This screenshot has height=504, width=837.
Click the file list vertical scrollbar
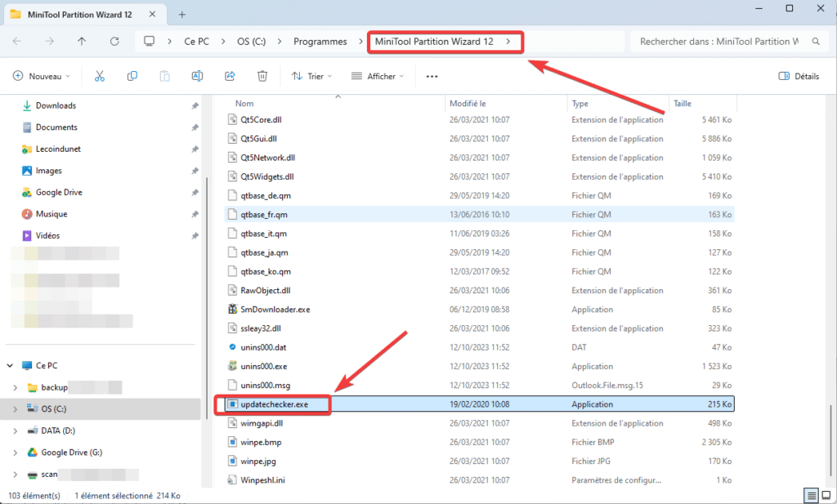tap(830, 440)
